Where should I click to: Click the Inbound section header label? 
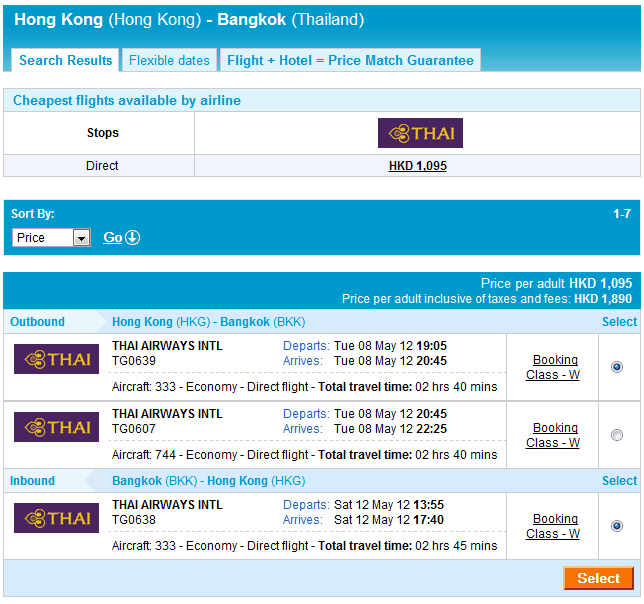[32, 481]
